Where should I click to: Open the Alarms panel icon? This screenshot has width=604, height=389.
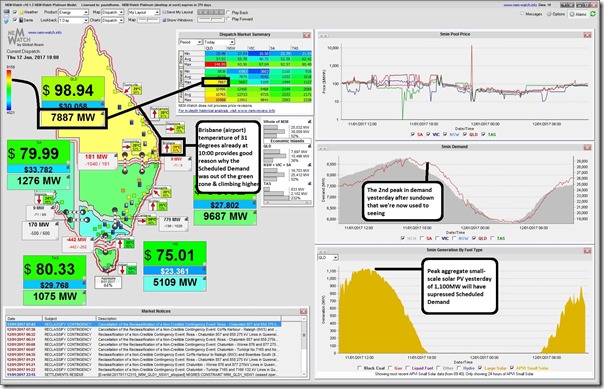(x=572, y=14)
